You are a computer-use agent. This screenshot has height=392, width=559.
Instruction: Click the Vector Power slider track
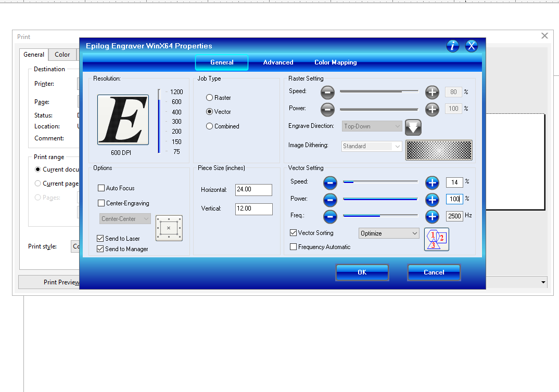(x=380, y=200)
